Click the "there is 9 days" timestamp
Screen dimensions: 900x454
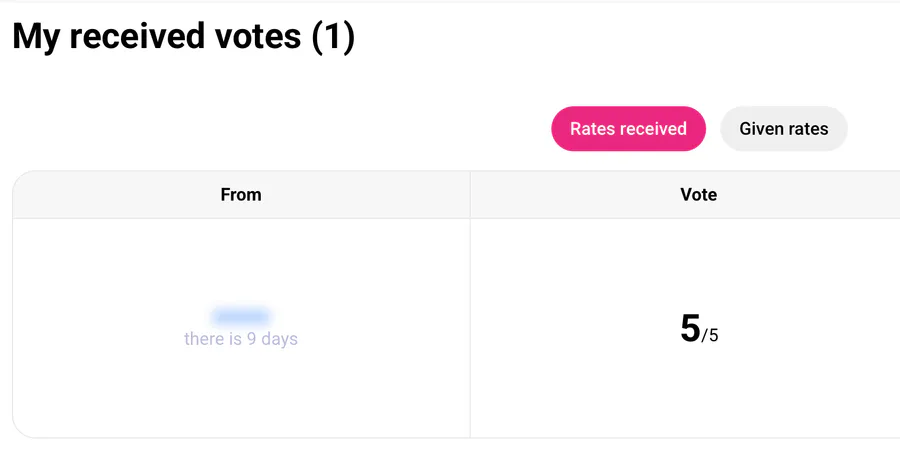(241, 339)
